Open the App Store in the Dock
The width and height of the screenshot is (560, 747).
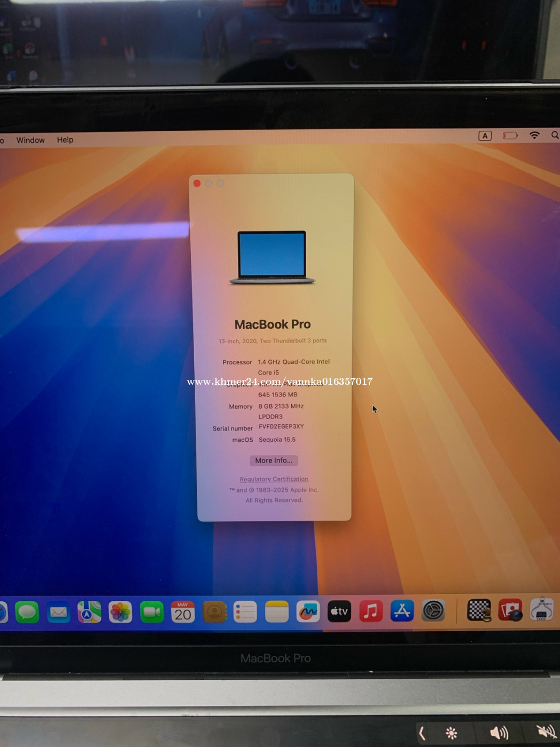[402, 611]
